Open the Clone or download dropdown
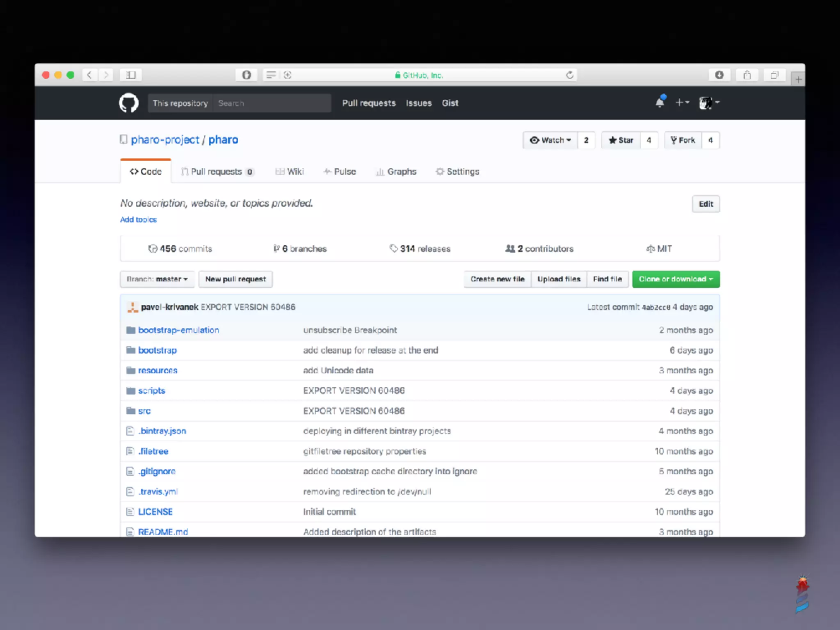The image size is (840, 630). coord(676,279)
